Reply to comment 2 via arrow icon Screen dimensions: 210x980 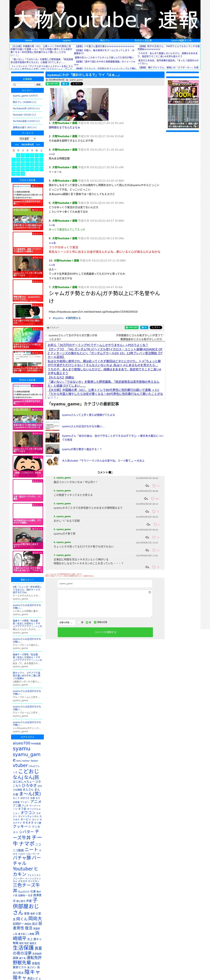(x=146, y=499)
